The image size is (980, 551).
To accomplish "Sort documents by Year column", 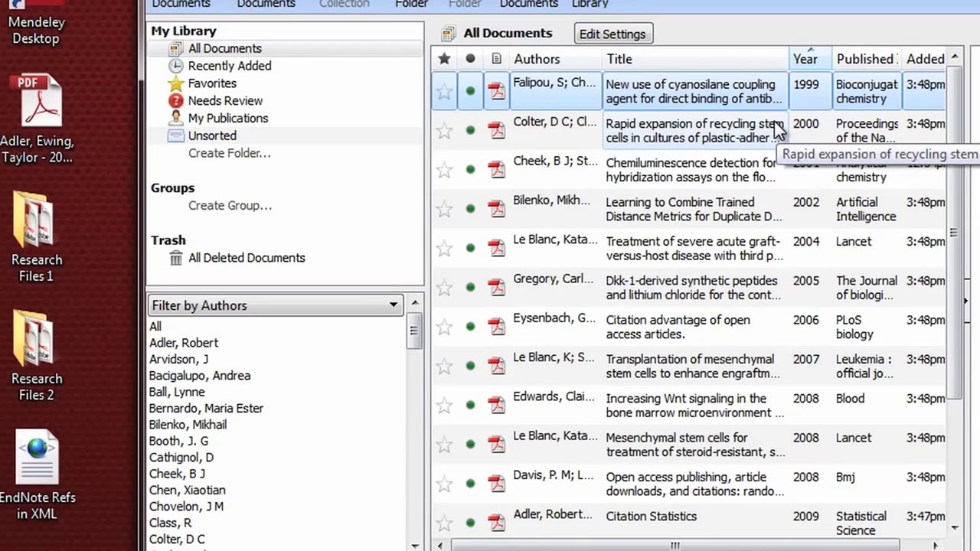I will point(810,59).
